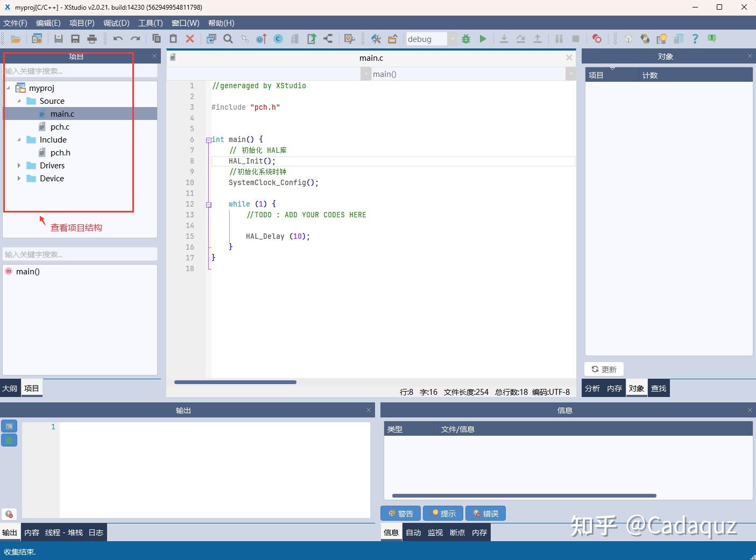The width and height of the screenshot is (756, 560).
Task: Open the 调试(D) menu
Action: (116, 23)
